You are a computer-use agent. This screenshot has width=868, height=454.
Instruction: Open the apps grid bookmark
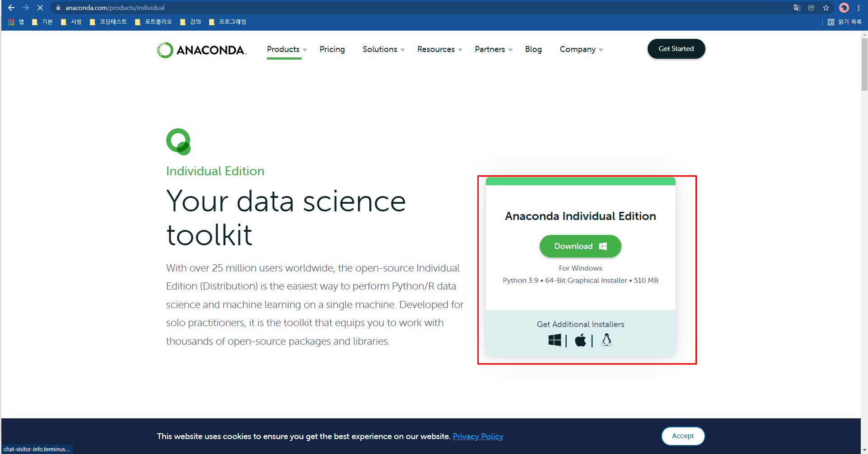coord(16,22)
